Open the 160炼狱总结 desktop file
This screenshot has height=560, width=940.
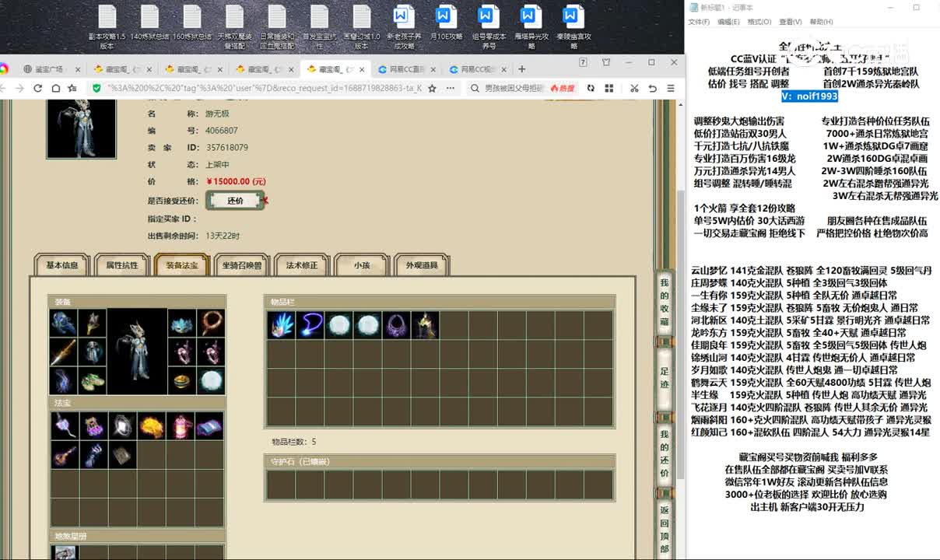(x=192, y=23)
